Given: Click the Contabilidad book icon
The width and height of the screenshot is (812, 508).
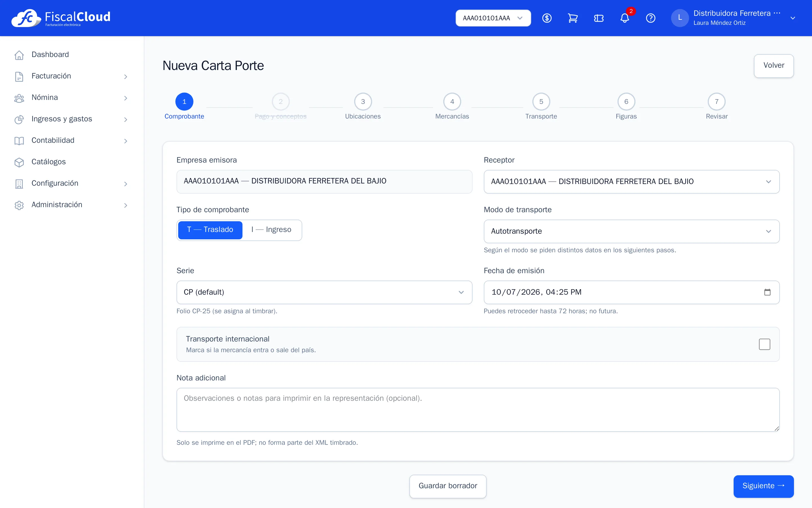Looking at the screenshot, I should [19, 141].
